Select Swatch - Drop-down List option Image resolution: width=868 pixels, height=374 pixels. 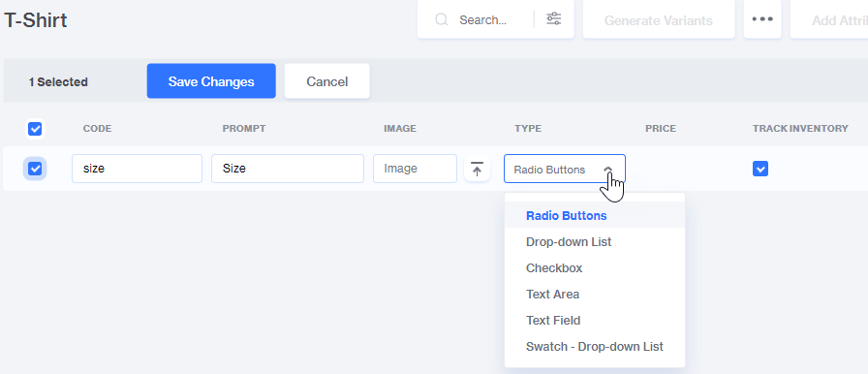pos(595,347)
